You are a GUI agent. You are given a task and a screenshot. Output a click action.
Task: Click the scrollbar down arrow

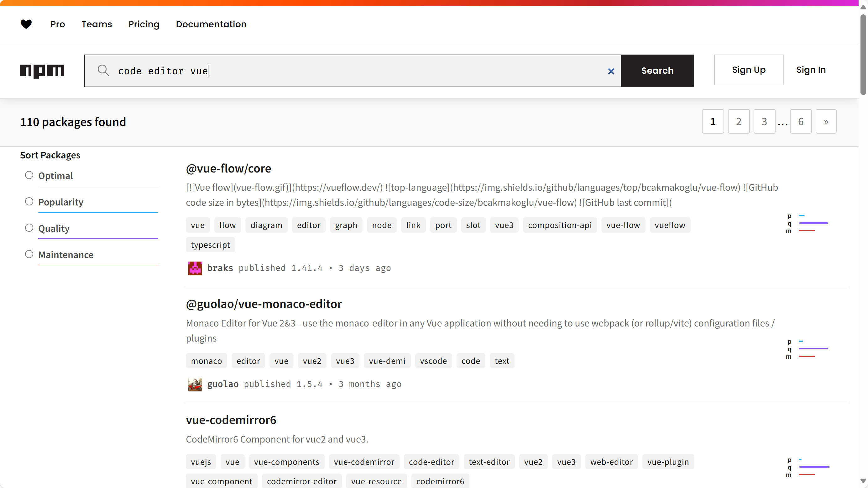coord(863,481)
